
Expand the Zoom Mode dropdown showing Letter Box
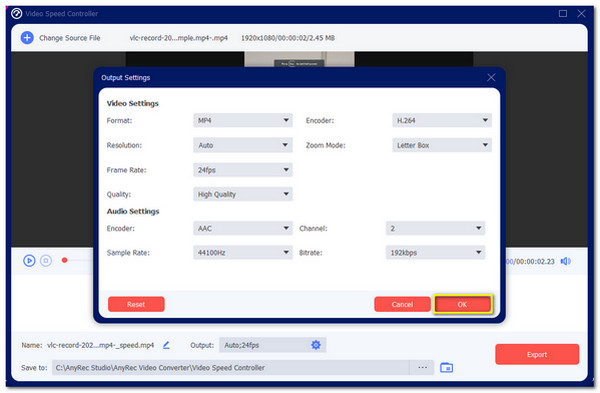tap(442, 145)
